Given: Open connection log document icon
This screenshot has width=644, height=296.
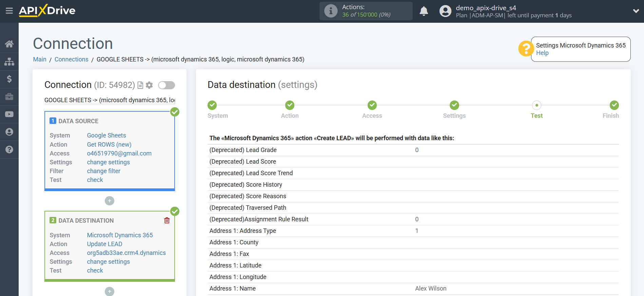Looking at the screenshot, I should [x=140, y=85].
